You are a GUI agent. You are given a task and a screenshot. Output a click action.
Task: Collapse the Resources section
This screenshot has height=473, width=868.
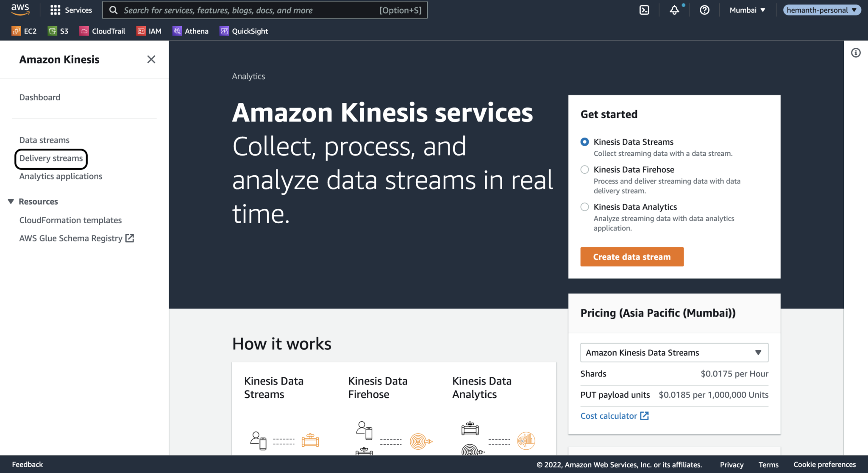coord(11,201)
